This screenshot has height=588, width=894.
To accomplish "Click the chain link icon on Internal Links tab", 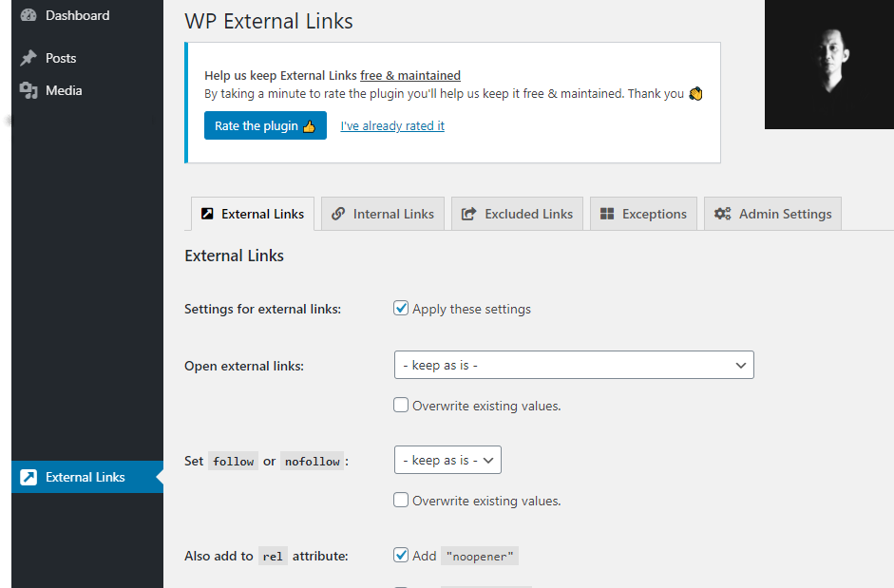I will pyautogui.click(x=338, y=214).
